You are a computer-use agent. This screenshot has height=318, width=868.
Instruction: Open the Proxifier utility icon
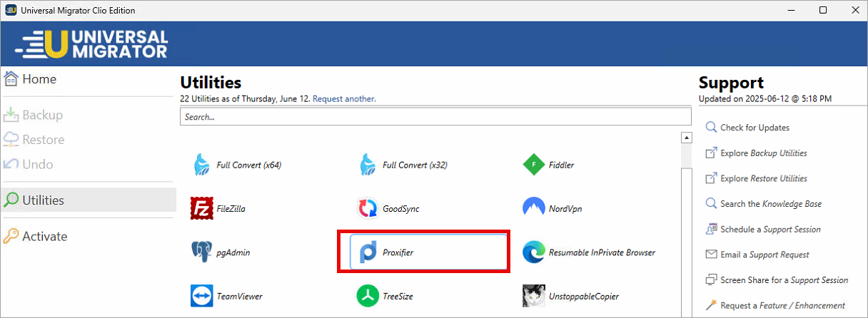[x=368, y=252]
